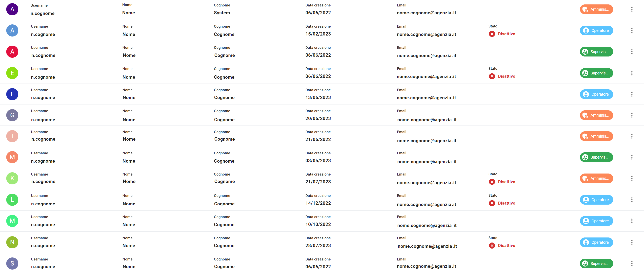Click the Amministratore badge in the K row

coord(596,178)
